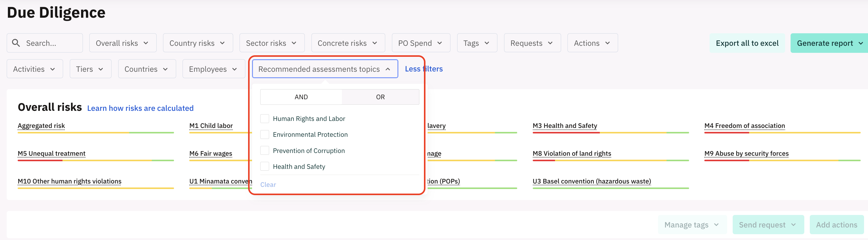Click the M3 Health and Safety risk bar
The width and height of the screenshot is (868, 240).
[x=610, y=133]
